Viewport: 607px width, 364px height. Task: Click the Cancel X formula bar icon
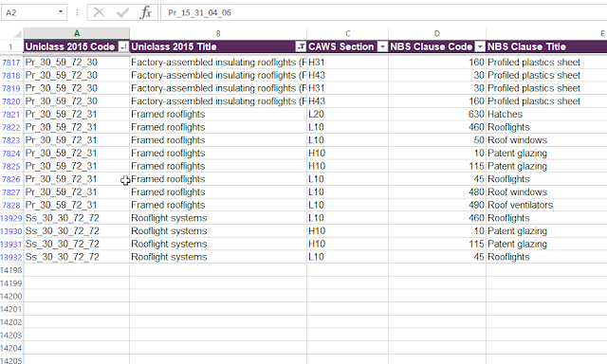[x=99, y=12]
